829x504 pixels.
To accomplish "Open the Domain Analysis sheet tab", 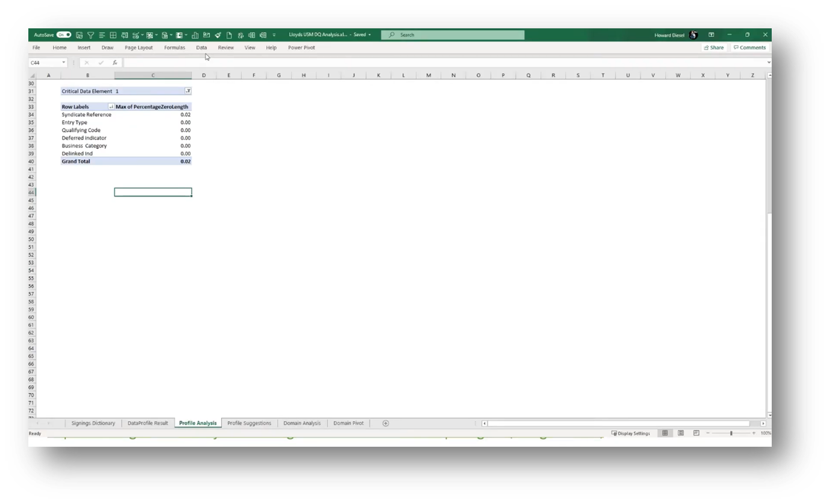I will click(302, 423).
